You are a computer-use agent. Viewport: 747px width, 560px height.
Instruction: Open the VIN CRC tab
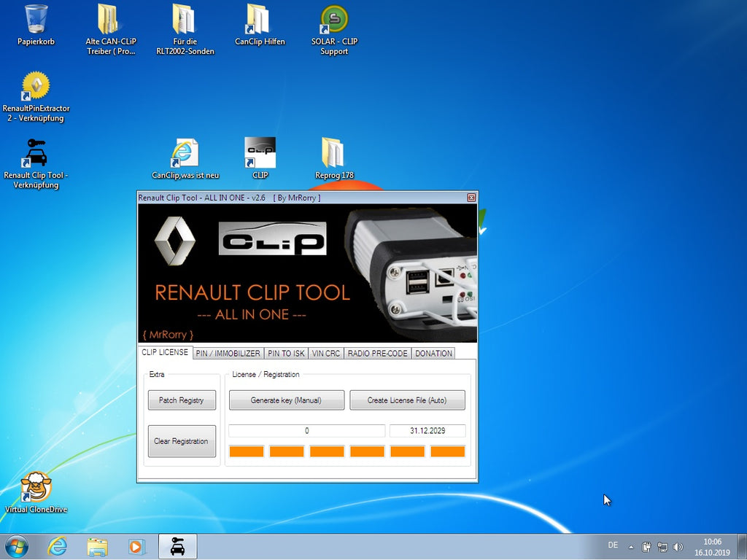point(325,353)
